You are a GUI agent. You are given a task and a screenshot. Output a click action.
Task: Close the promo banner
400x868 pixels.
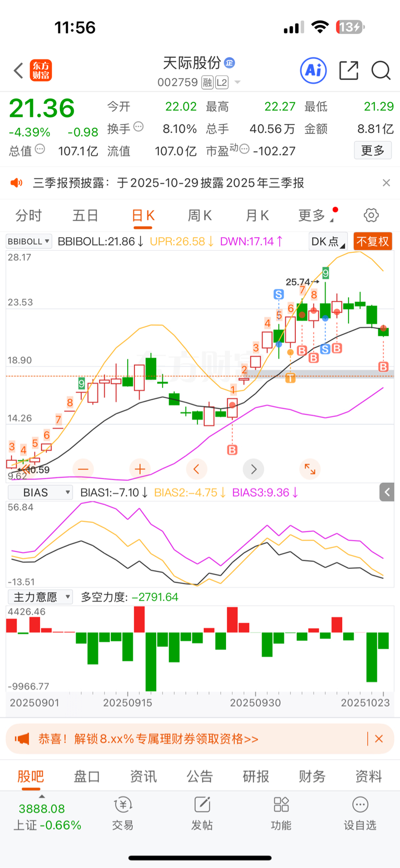[379, 739]
